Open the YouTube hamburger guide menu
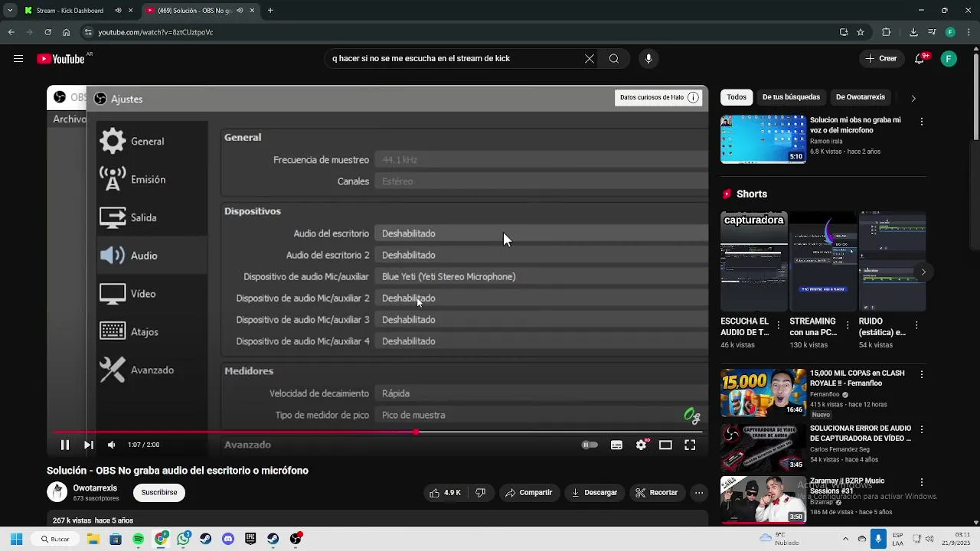This screenshot has width=980, height=551. click(18, 59)
